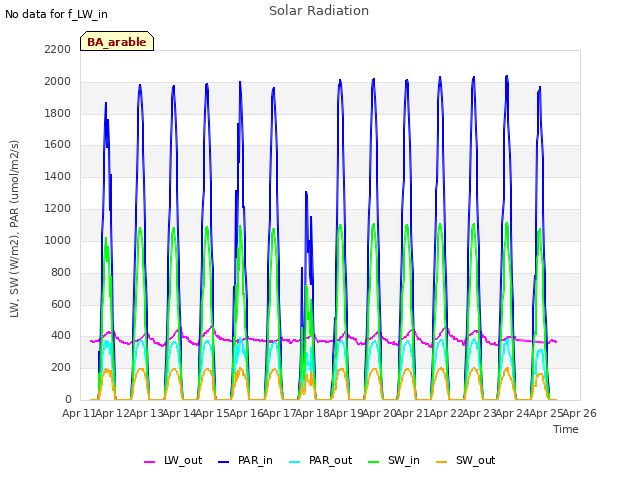This screenshot has height=480, width=640.
Task: Toggle the PAR_in legend entry
Action: coord(245,460)
